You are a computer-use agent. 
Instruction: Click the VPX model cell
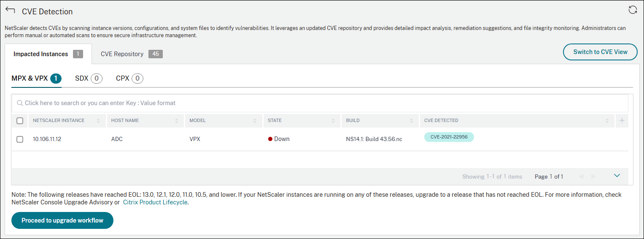[195, 139]
